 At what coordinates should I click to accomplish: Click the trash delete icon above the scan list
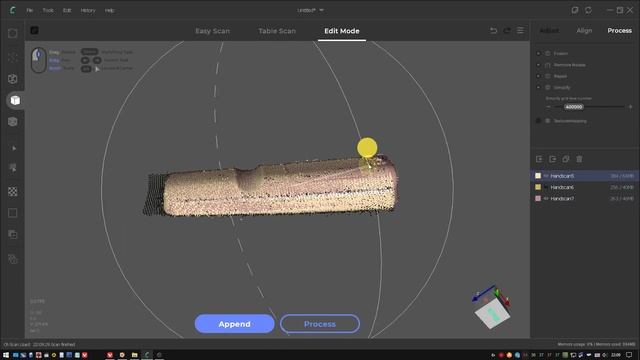(x=579, y=159)
